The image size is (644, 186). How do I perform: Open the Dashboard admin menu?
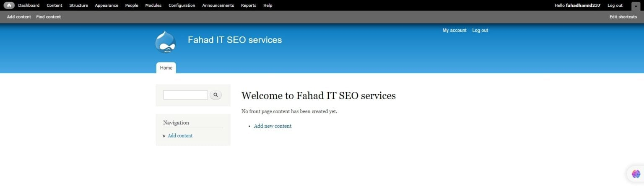tap(29, 5)
